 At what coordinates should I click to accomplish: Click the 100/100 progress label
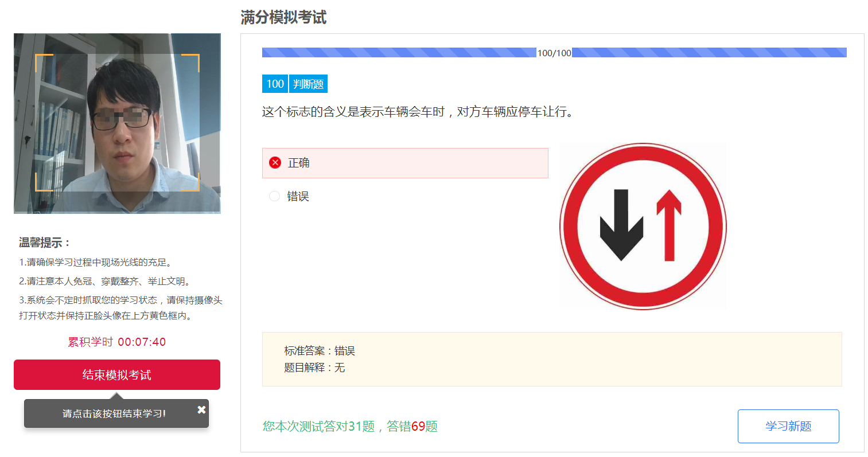click(x=554, y=53)
